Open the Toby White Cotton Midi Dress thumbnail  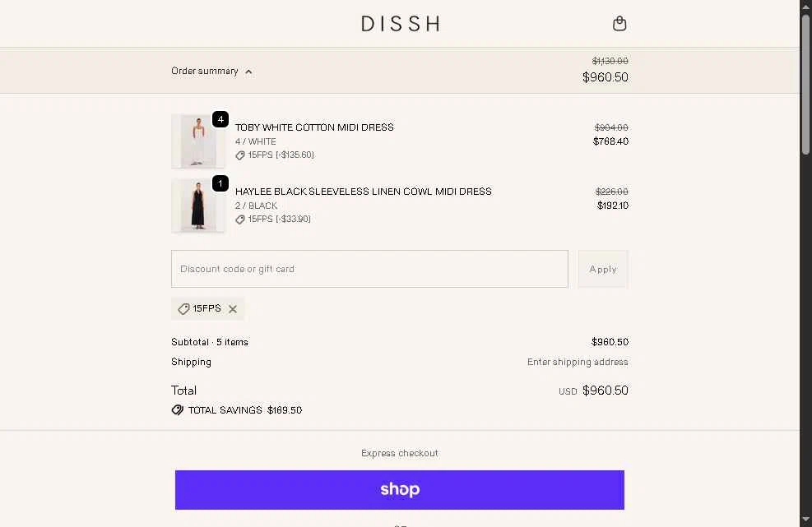tap(197, 141)
